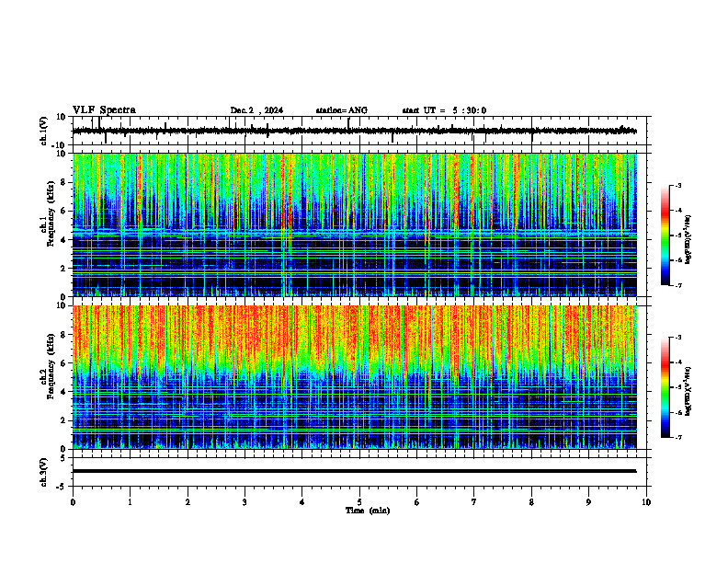This screenshot has width=728, height=563.
Task: Click the "ch.1(V)" waveform axis label
Action: coord(44,131)
